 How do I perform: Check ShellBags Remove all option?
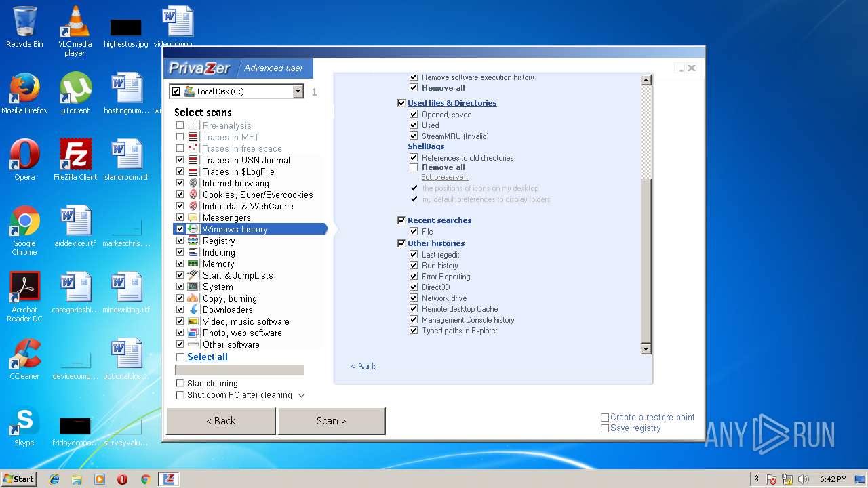tap(414, 167)
